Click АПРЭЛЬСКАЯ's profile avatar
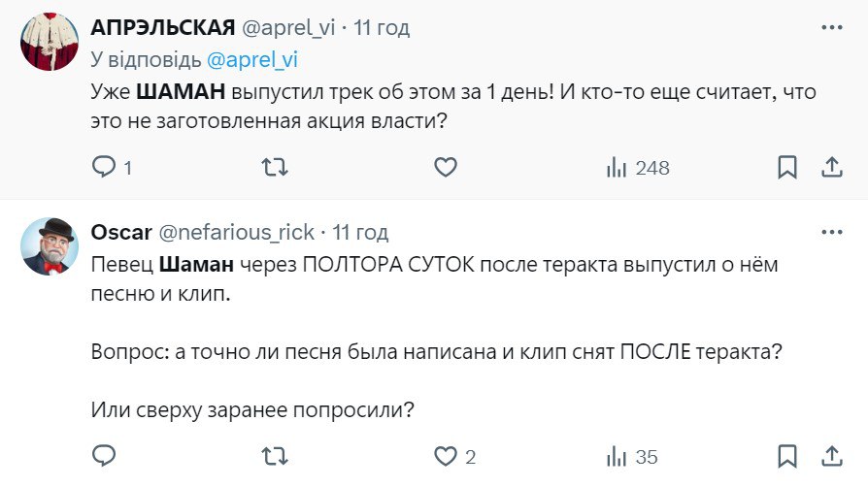This screenshot has width=868, height=487. (x=50, y=42)
